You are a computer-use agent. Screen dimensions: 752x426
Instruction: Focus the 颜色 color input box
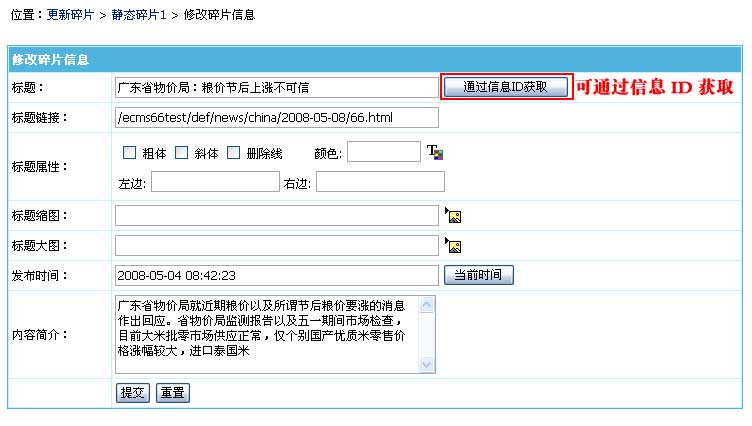(x=383, y=152)
